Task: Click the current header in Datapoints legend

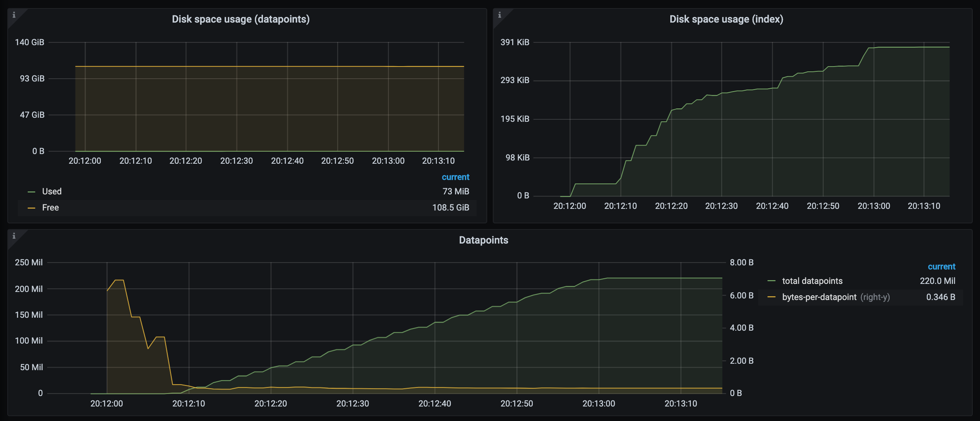Action: click(942, 266)
